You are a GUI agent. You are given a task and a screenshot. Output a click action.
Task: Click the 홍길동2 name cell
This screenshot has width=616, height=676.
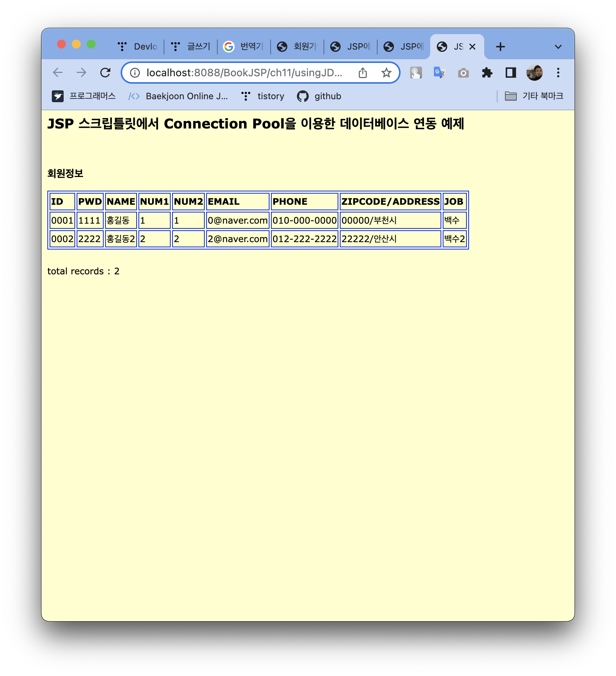pos(121,239)
